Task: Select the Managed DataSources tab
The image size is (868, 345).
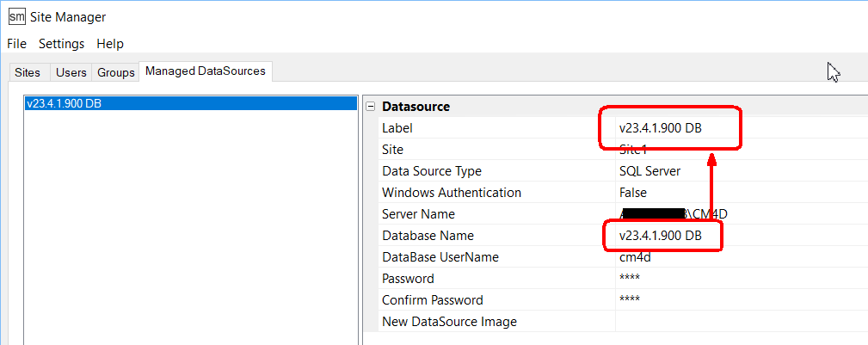Action: [206, 71]
